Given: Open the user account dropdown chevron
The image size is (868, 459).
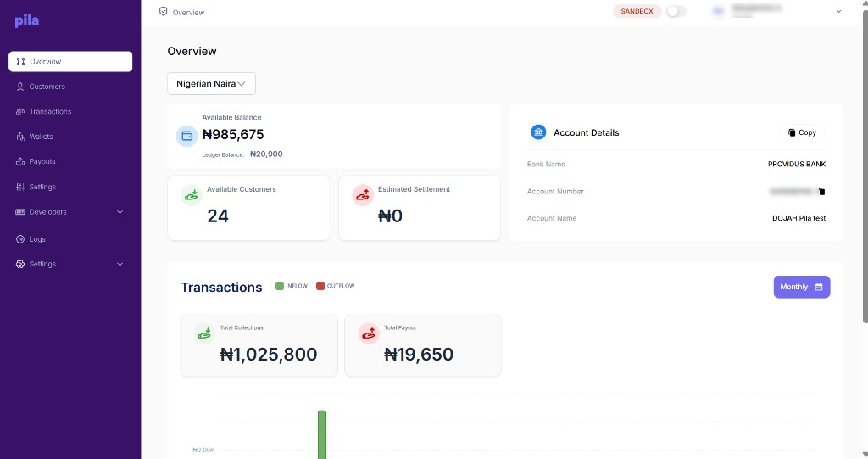Looking at the screenshot, I should [x=838, y=11].
